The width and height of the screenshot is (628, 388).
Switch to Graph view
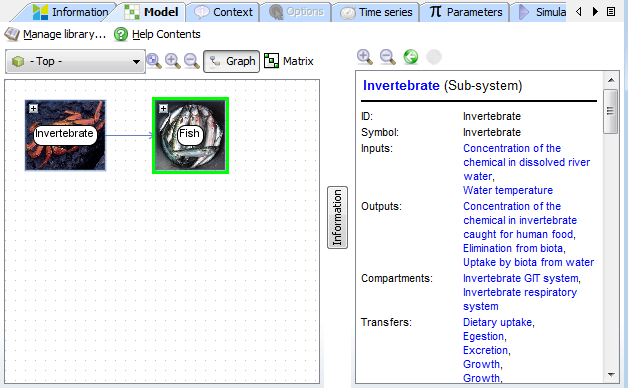click(231, 61)
